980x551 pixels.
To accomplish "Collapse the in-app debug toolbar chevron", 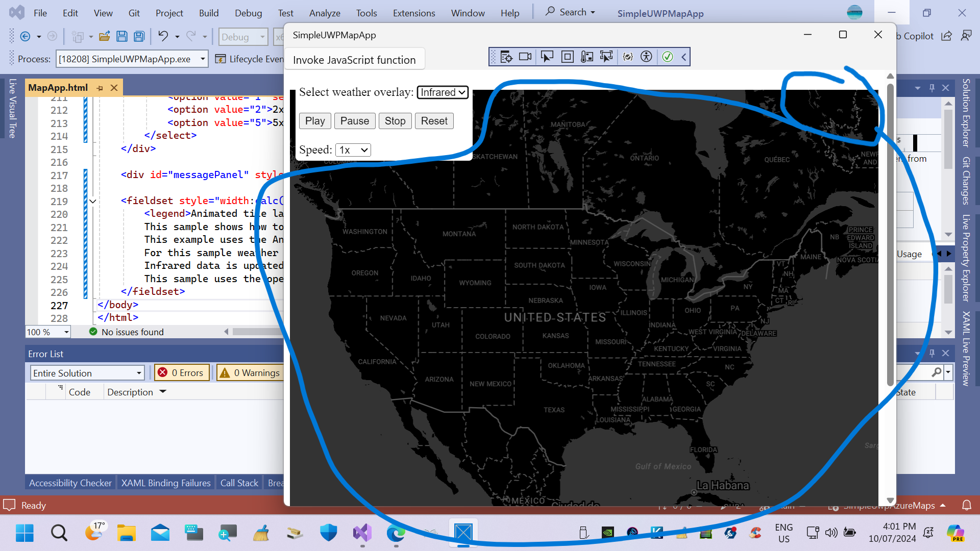I will point(684,57).
